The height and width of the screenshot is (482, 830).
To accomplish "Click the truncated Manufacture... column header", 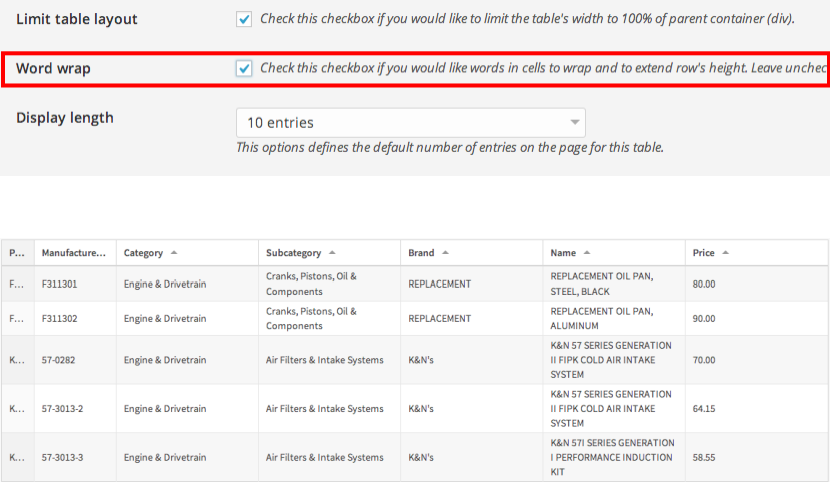I will pyautogui.click(x=74, y=253).
